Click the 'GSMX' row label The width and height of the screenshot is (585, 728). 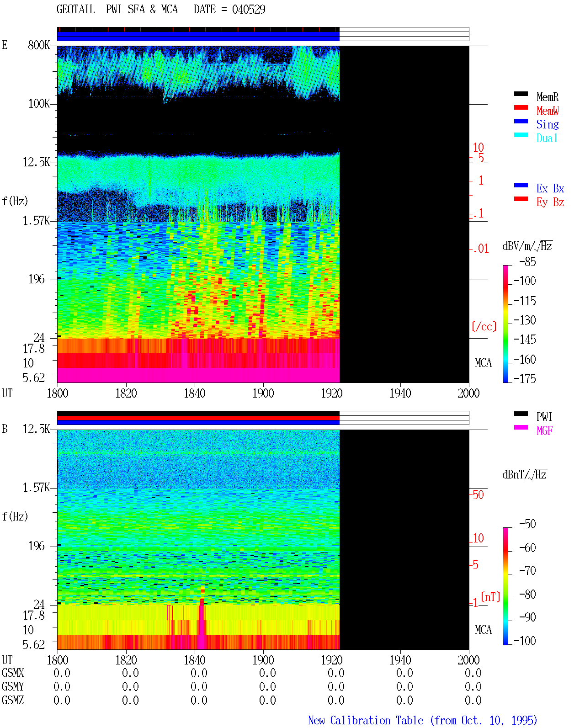(13, 673)
